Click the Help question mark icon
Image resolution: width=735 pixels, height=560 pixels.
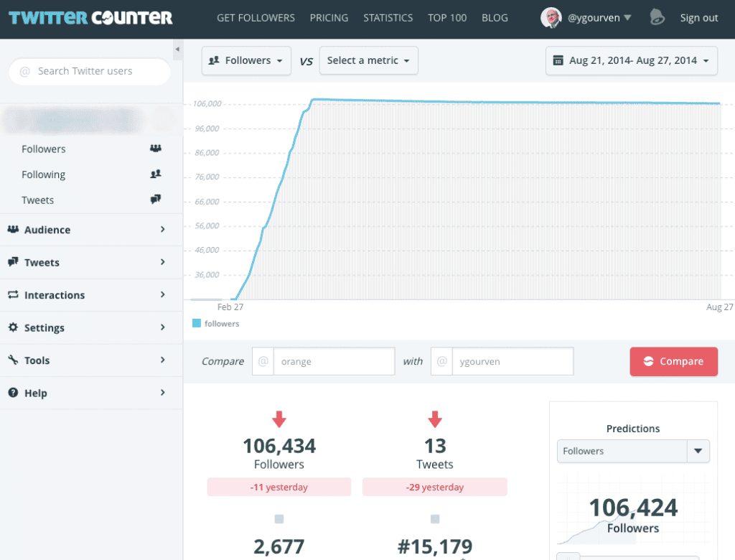(13, 393)
